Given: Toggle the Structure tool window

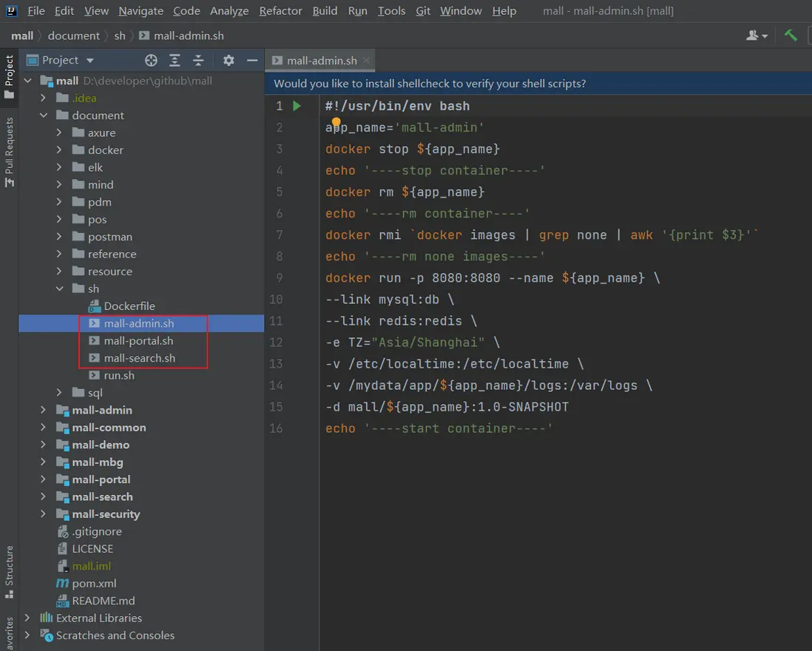Looking at the screenshot, I should pyautogui.click(x=10, y=571).
